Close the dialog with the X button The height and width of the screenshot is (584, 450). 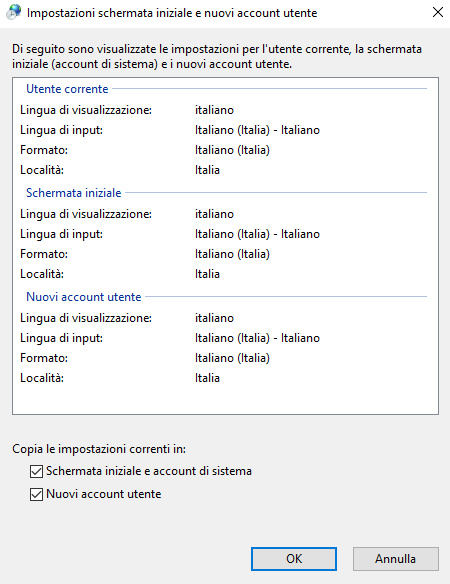[438, 12]
